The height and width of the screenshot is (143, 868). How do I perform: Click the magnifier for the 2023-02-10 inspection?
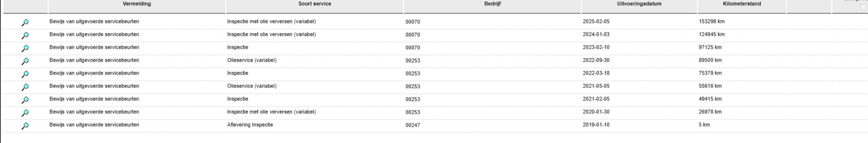click(x=25, y=48)
